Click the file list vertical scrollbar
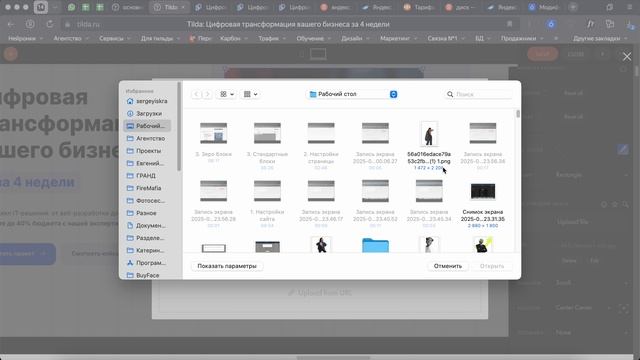 [518, 113]
